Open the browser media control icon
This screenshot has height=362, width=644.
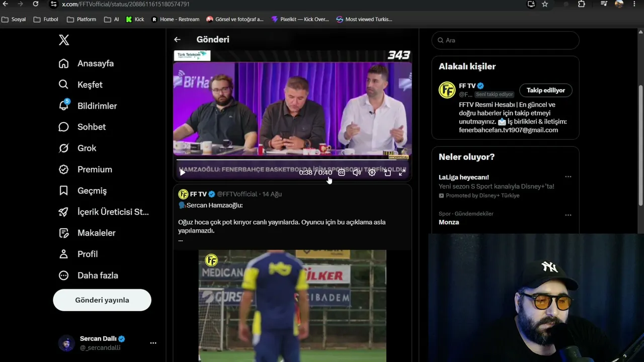(604, 4)
